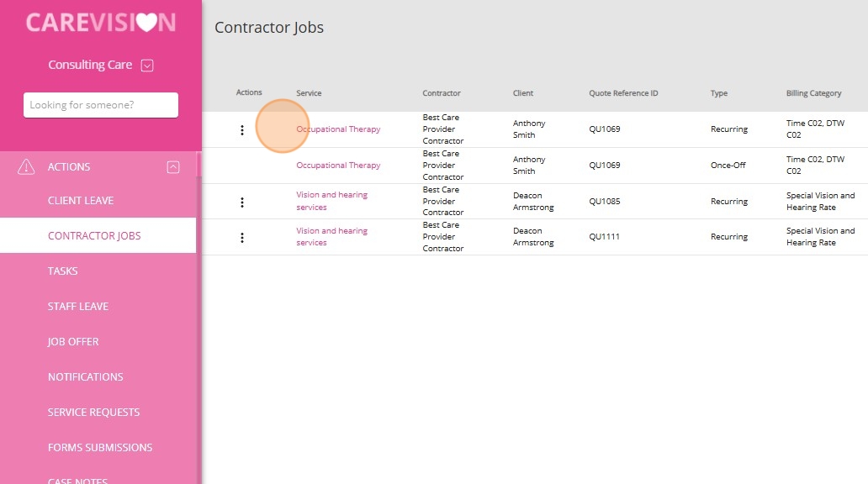Image resolution: width=868 pixels, height=484 pixels.
Task: Click the Once-Off type cell
Action: coord(728,166)
